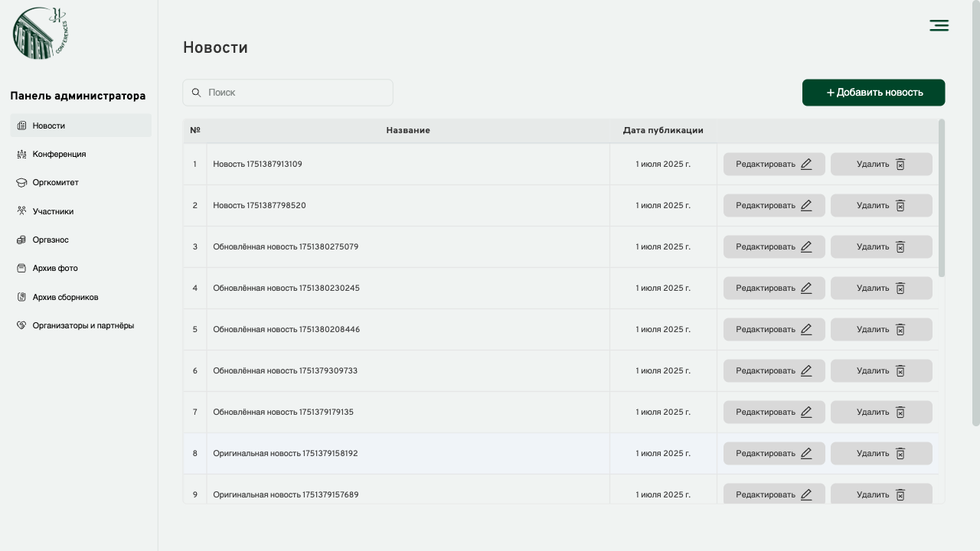The image size is (980, 551).
Task: Open the Оргвзнос menu item
Action: click(x=51, y=240)
